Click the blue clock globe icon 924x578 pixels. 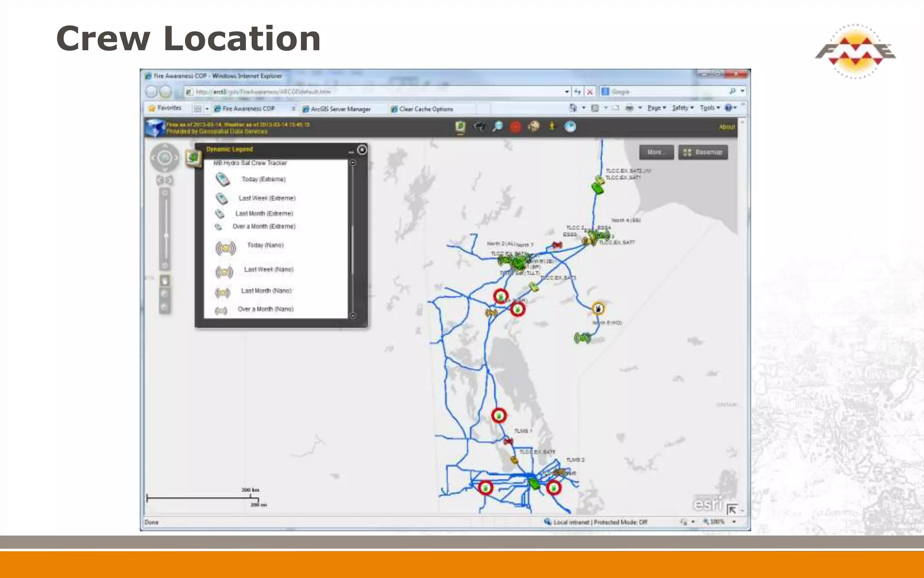click(x=570, y=127)
